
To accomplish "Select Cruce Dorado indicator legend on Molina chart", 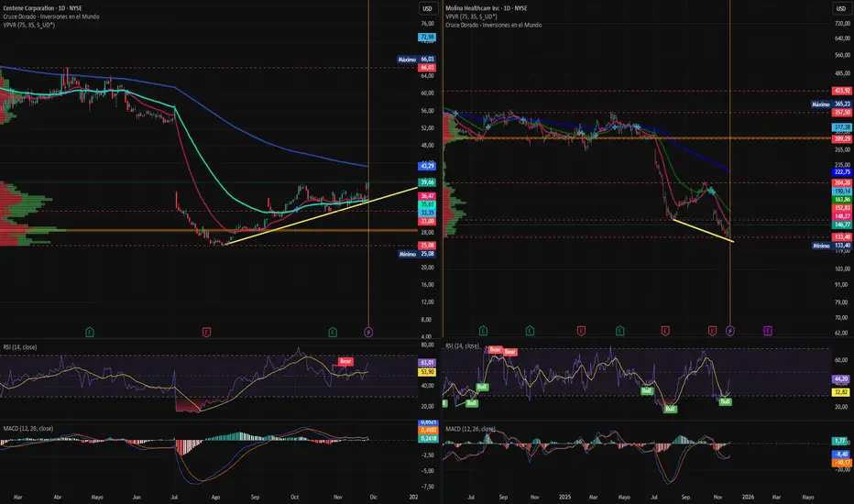I will (x=494, y=25).
